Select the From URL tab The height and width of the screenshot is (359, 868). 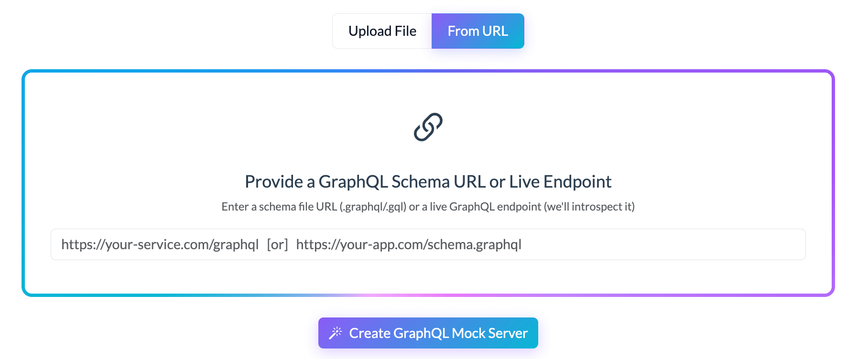click(x=477, y=31)
